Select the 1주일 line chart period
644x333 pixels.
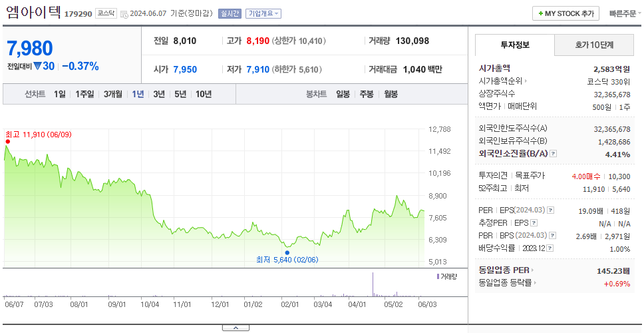(x=84, y=94)
